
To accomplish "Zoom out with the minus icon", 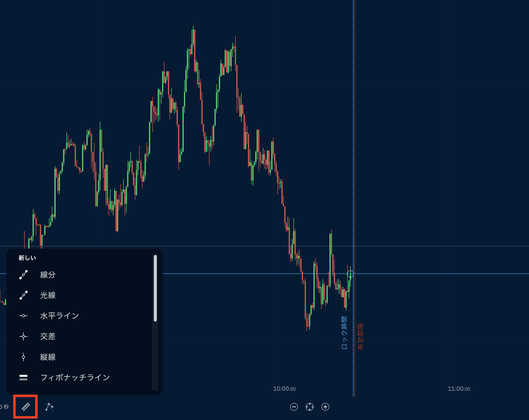I will coord(294,407).
